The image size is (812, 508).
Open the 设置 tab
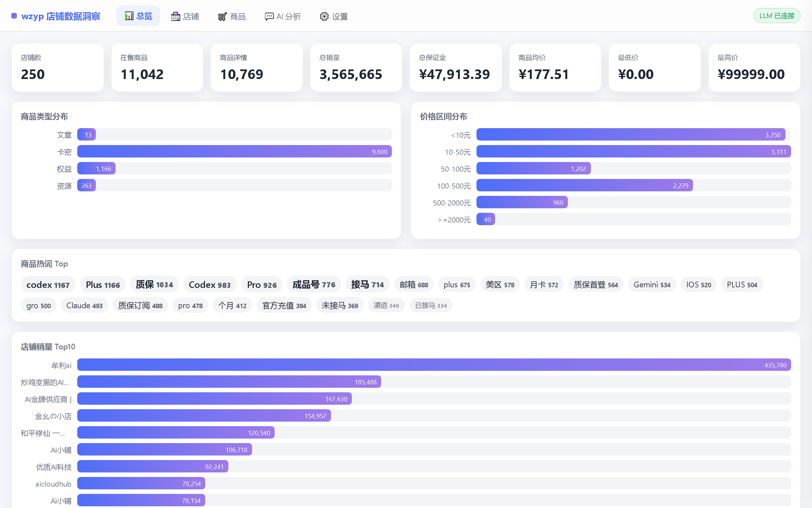click(334, 16)
